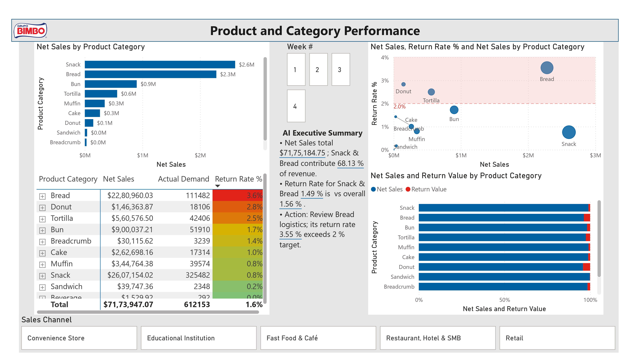
Task: Select Week 1 in the Week # slicer
Action: pos(296,69)
